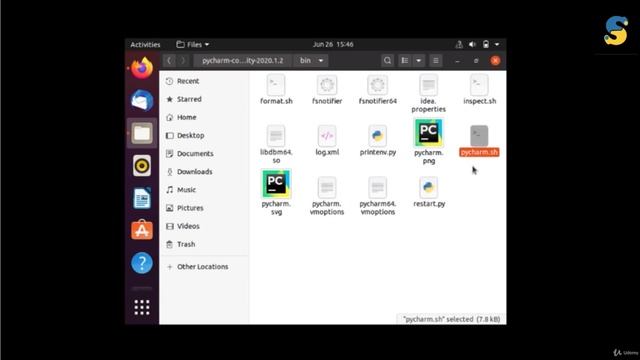The width and height of the screenshot is (640, 360).
Task: Launch Thunderbird mail from the dock
Action: point(142,100)
